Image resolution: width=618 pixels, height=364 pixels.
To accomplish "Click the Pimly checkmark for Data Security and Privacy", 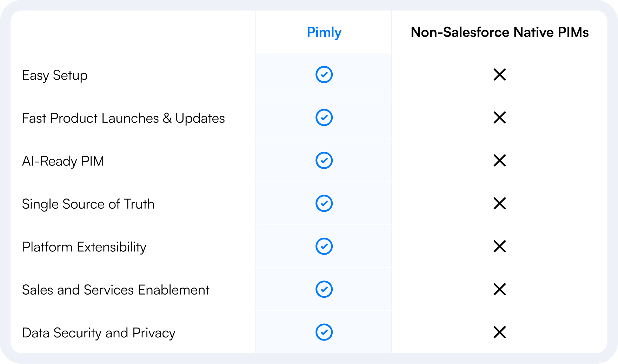I will click(x=324, y=332).
